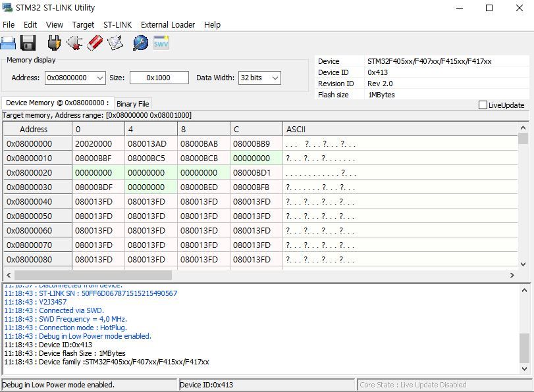This screenshot has width=534, height=392.
Task: Click the globe firmware update icon
Action: coord(141,43)
